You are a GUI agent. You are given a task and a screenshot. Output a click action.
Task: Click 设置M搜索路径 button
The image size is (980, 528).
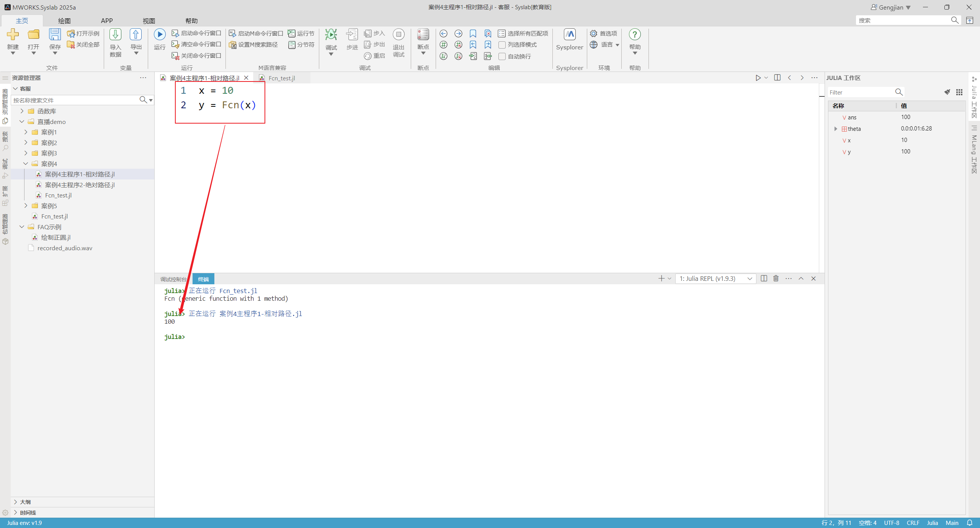coord(253,45)
